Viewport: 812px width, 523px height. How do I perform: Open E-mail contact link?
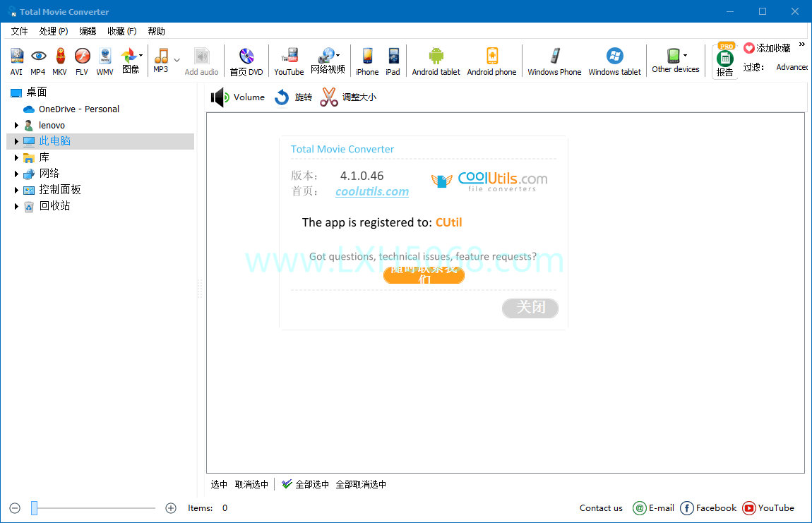(654, 508)
